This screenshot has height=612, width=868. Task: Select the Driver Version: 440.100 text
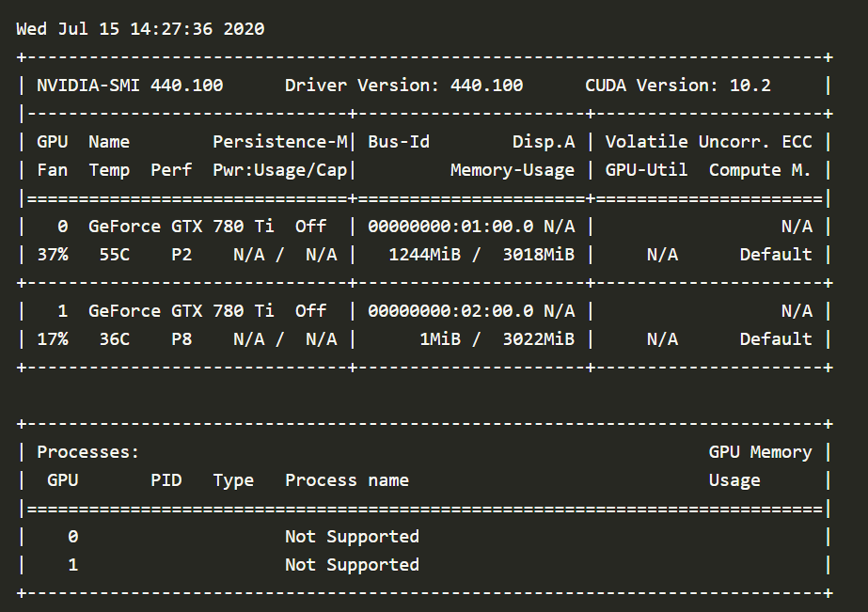pos(403,86)
